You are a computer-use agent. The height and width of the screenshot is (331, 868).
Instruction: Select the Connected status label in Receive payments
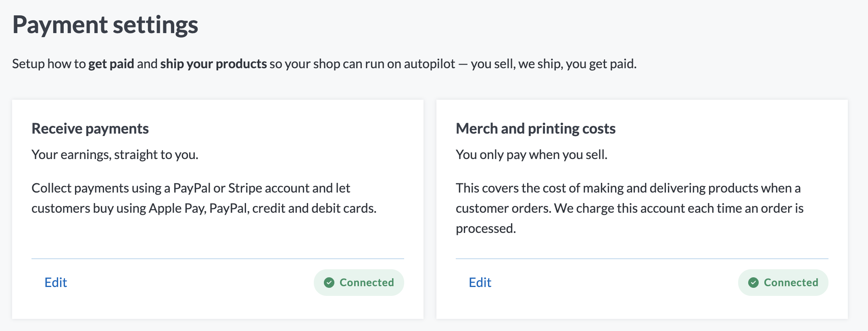(366, 283)
